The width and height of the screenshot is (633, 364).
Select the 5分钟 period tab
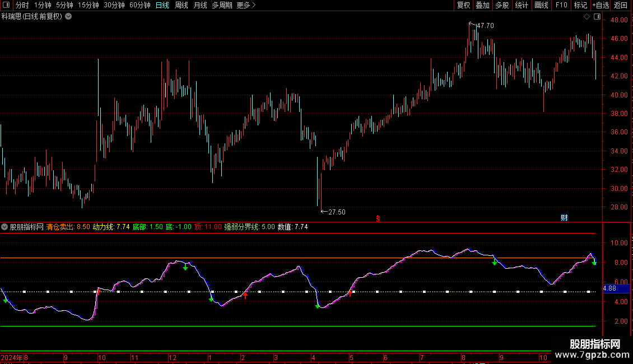(64, 5)
